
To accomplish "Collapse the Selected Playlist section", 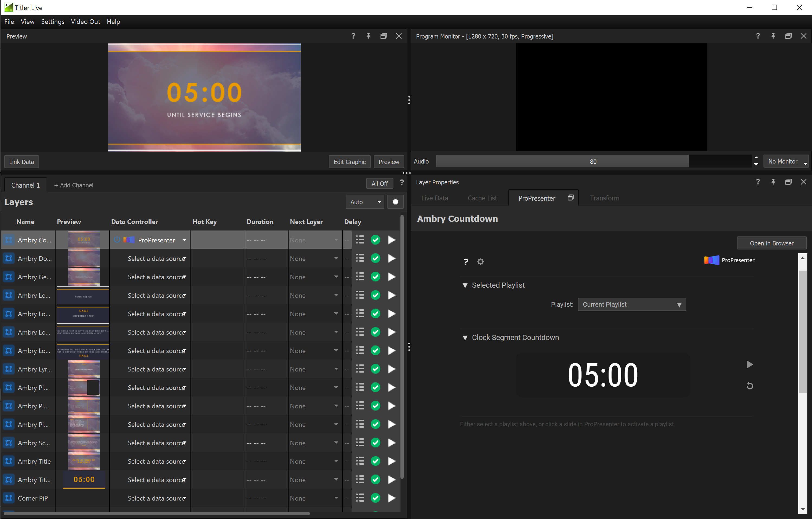I will 465,285.
